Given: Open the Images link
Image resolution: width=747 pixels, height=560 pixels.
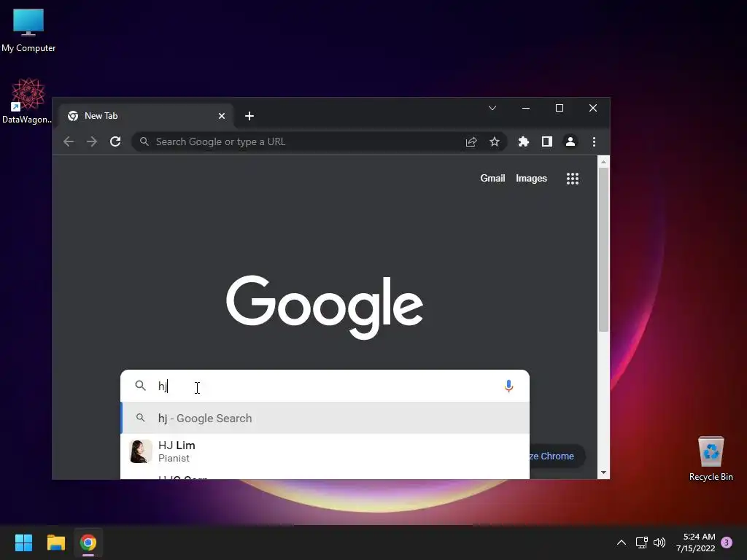Looking at the screenshot, I should coord(531,178).
